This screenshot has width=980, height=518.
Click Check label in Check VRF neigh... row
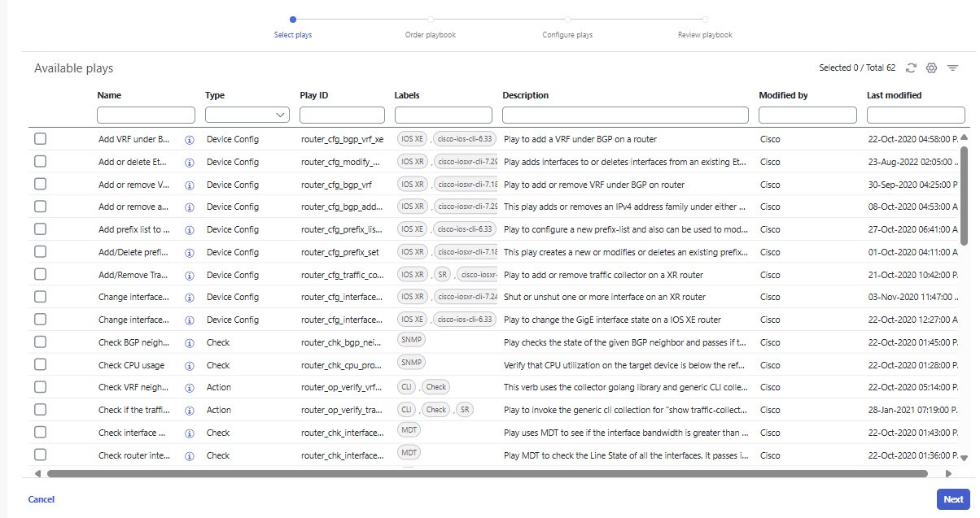click(436, 387)
